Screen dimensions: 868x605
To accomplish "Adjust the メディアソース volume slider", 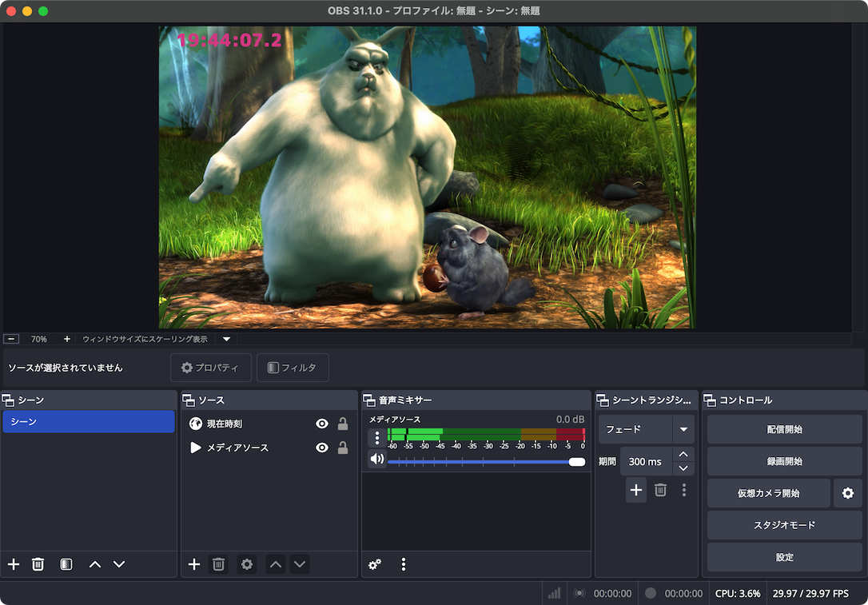I will coord(487,462).
